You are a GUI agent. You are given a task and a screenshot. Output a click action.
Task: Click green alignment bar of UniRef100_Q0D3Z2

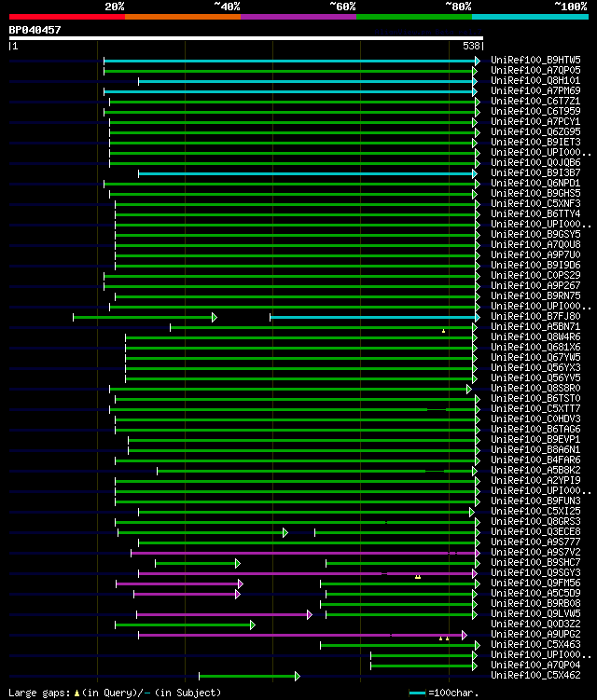pos(185,625)
